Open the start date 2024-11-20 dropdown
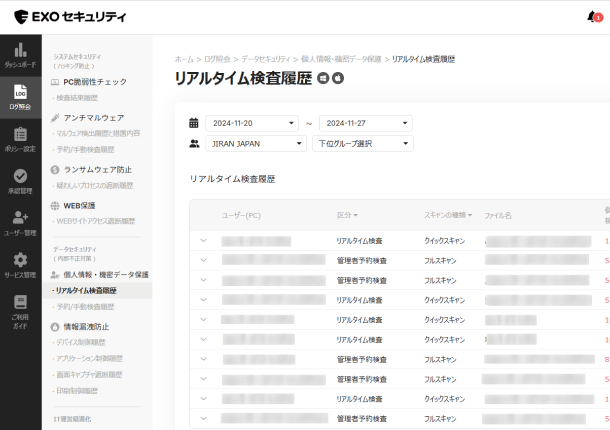Screen dimensions: 610x430 252,123
